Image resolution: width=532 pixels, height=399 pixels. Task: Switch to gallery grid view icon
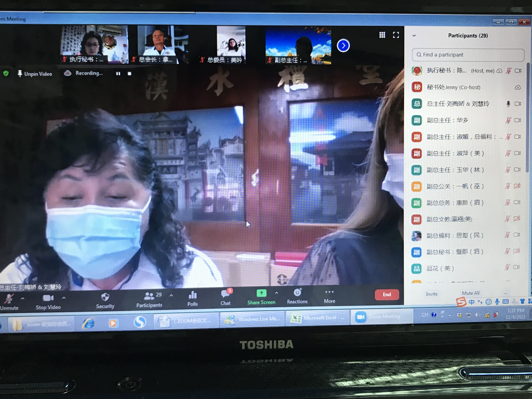(x=382, y=35)
